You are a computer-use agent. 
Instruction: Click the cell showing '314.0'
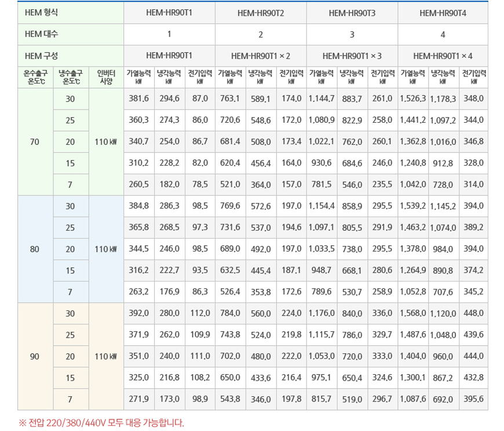473,184
